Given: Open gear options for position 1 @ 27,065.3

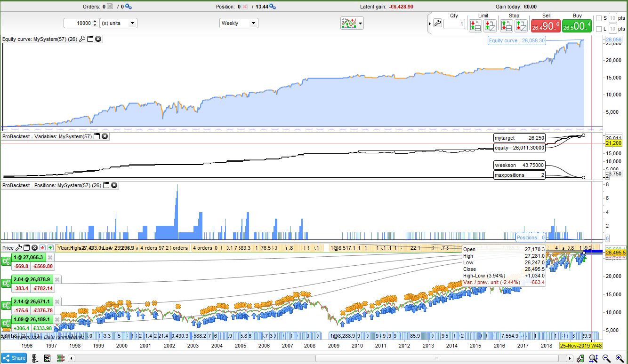Looking at the screenshot, I should [x=6, y=262].
